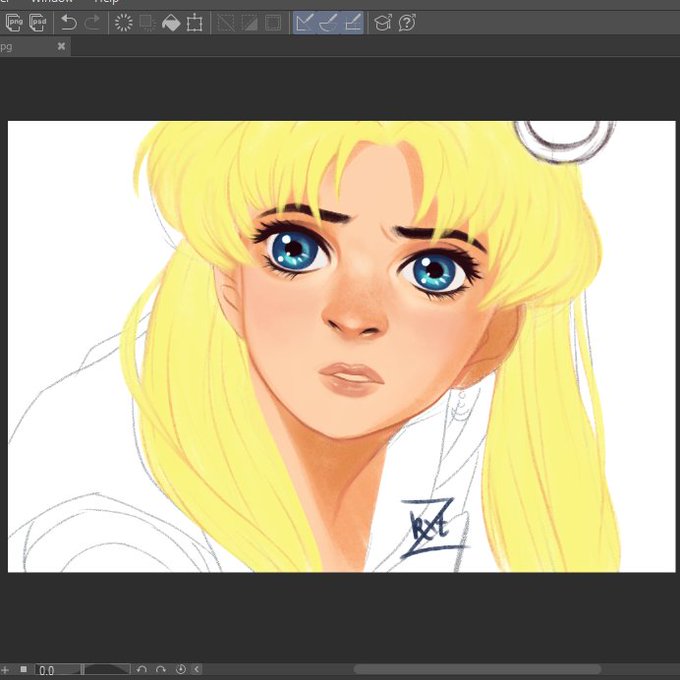680x680 pixels.
Task: Open the Scale/Rotate transform tool
Action: (x=195, y=23)
